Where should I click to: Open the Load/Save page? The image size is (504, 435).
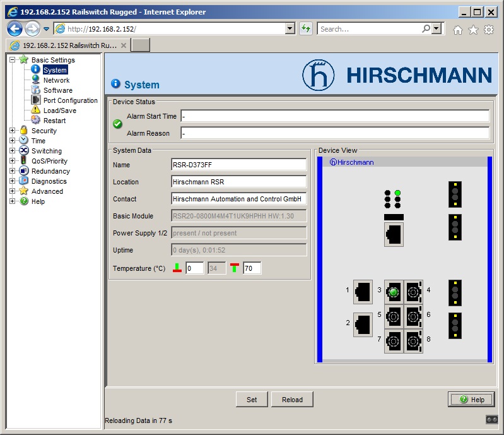[x=60, y=110]
